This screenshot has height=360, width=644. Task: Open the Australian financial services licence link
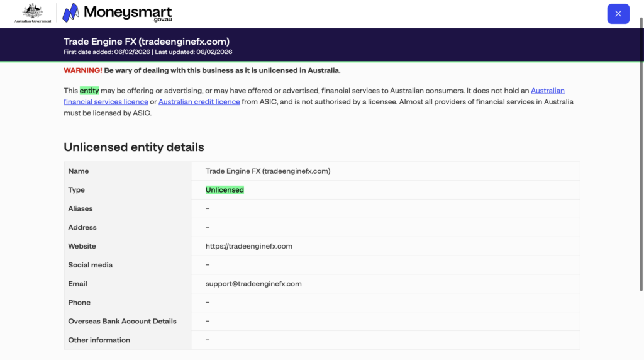547,91
